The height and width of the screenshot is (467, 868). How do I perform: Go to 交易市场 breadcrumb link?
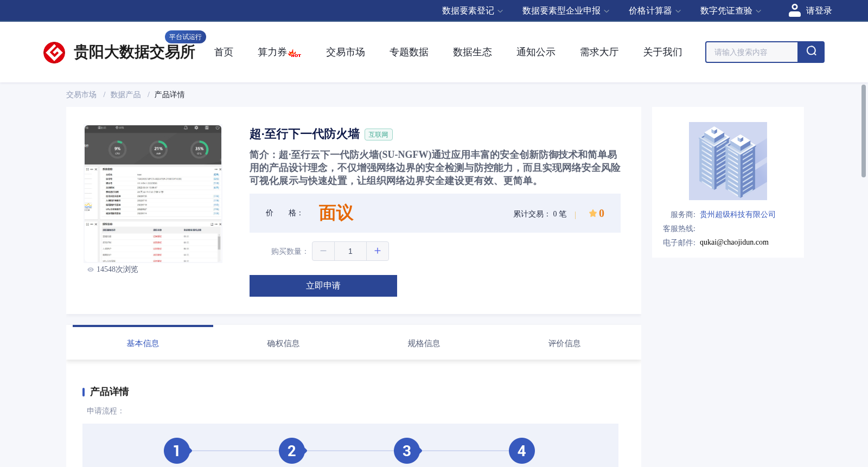click(81, 95)
